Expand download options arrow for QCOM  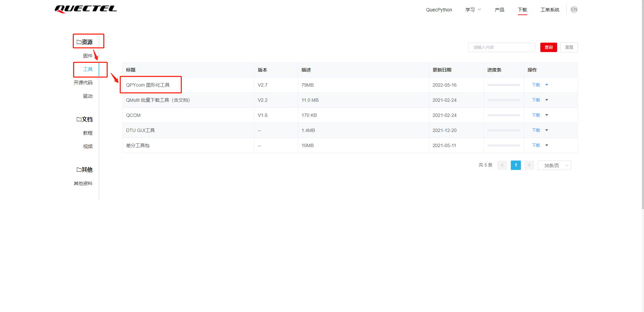[x=547, y=115]
